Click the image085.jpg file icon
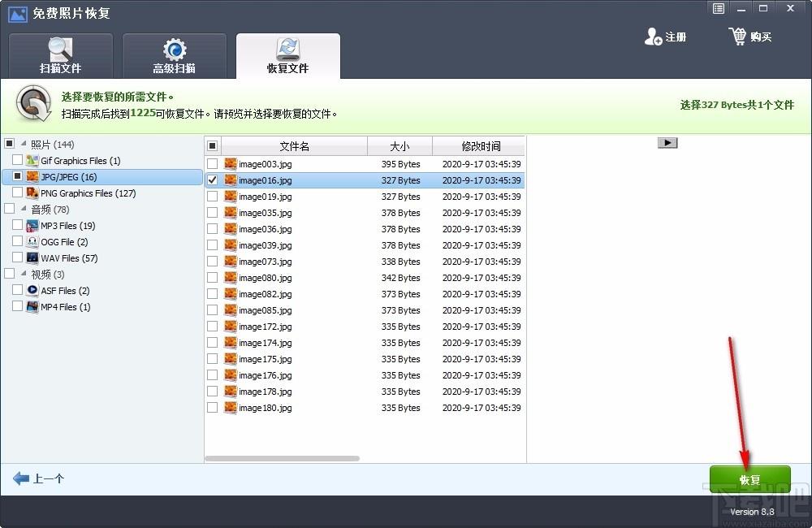 coord(231,309)
